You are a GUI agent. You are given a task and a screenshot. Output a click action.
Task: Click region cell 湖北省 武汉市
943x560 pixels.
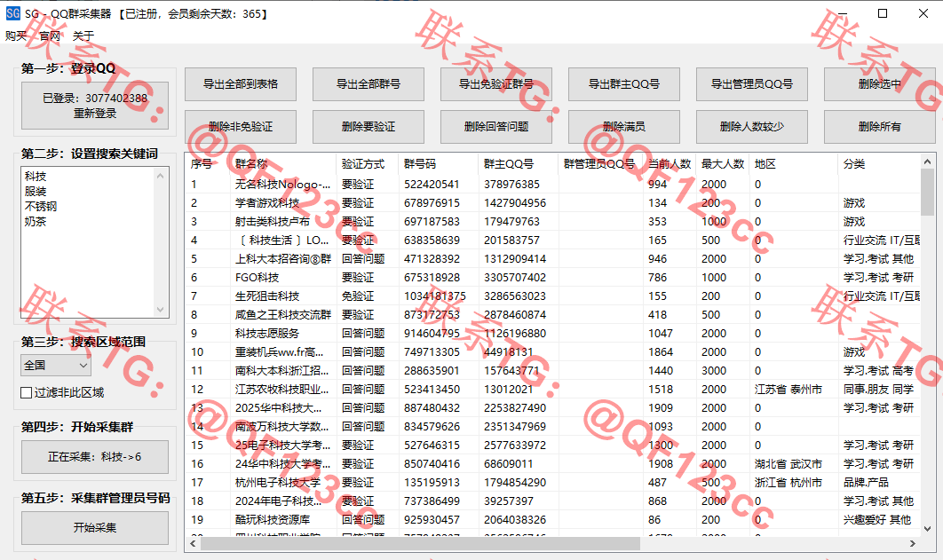coord(788,464)
